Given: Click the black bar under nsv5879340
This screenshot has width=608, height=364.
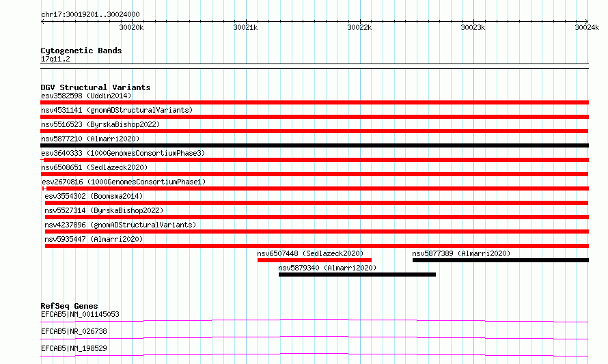Looking at the screenshot, I should (x=357, y=275).
